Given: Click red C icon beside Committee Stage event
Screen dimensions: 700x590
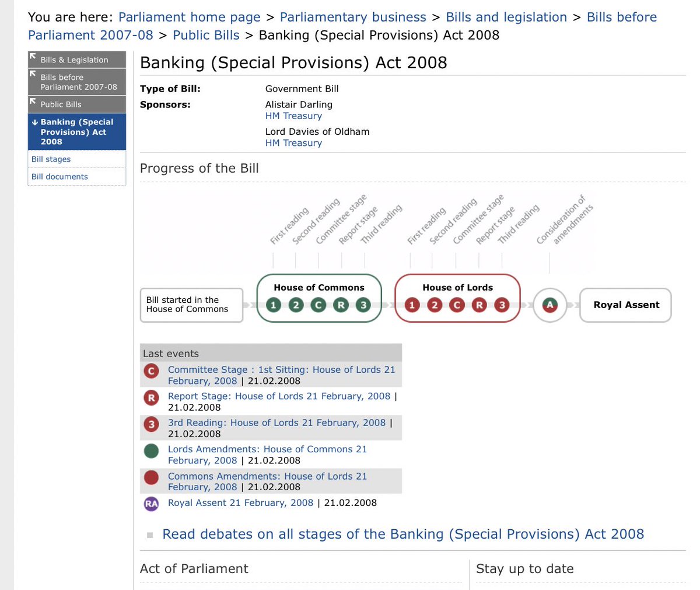Looking at the screenshot, I should pos(152,371).
